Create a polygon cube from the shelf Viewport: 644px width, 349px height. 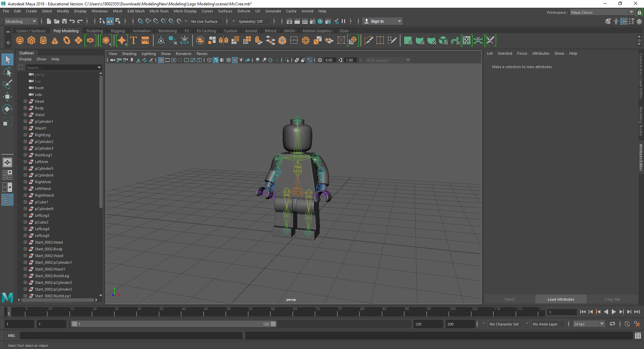(32, 41)
